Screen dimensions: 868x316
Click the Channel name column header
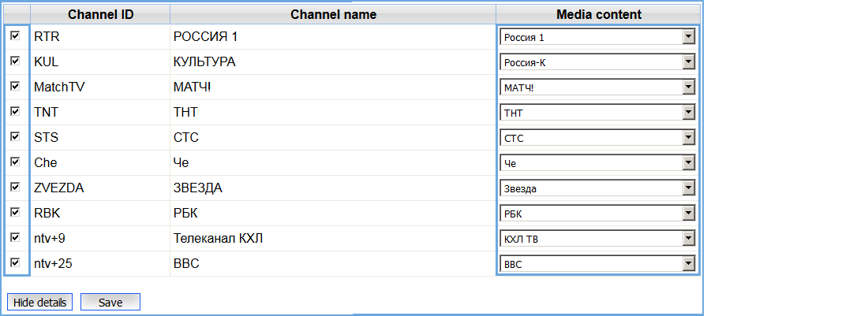tap(333, 15)
